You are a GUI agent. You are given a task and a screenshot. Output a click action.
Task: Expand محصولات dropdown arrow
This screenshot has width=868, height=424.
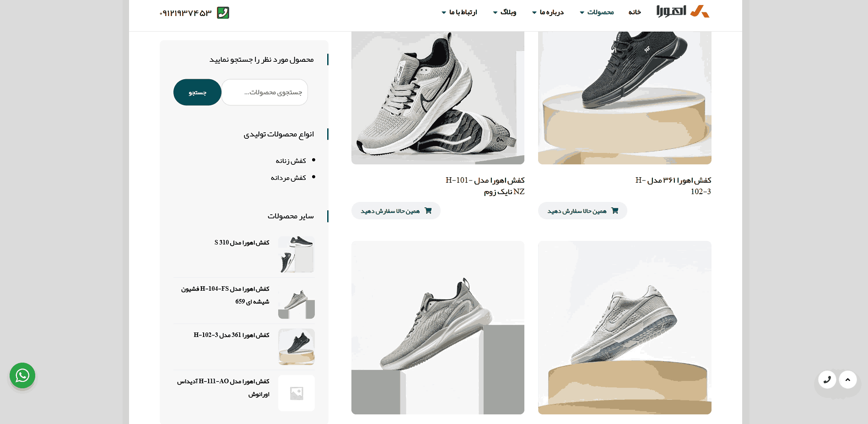tap(582, 13)
